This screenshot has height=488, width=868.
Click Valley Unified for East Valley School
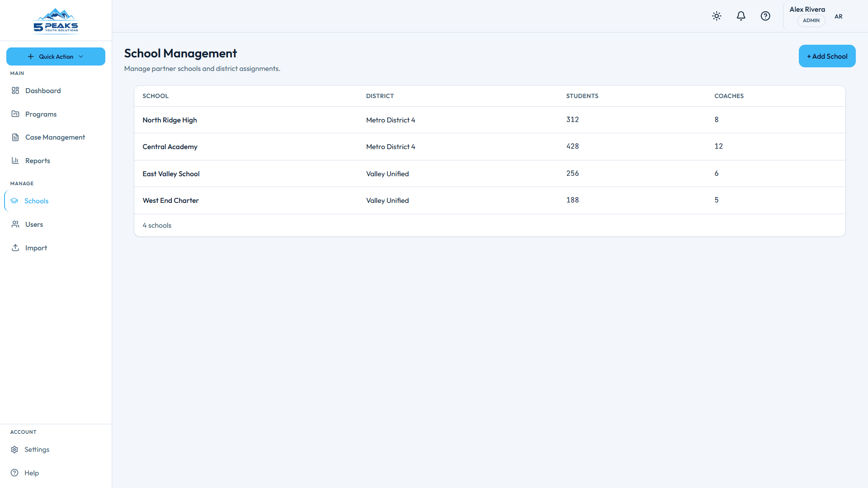(387, 174)
